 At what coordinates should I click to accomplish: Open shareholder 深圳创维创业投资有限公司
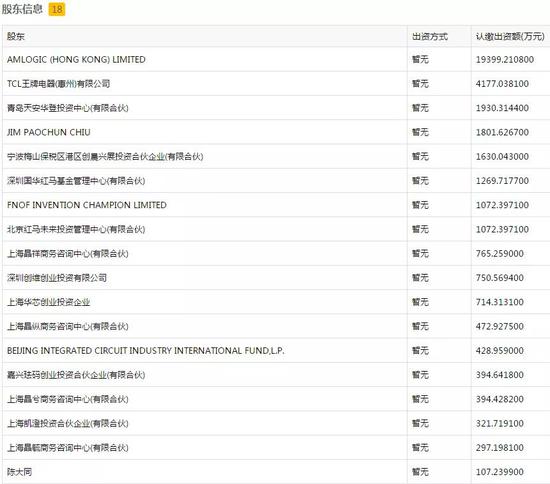coord(57,278)
